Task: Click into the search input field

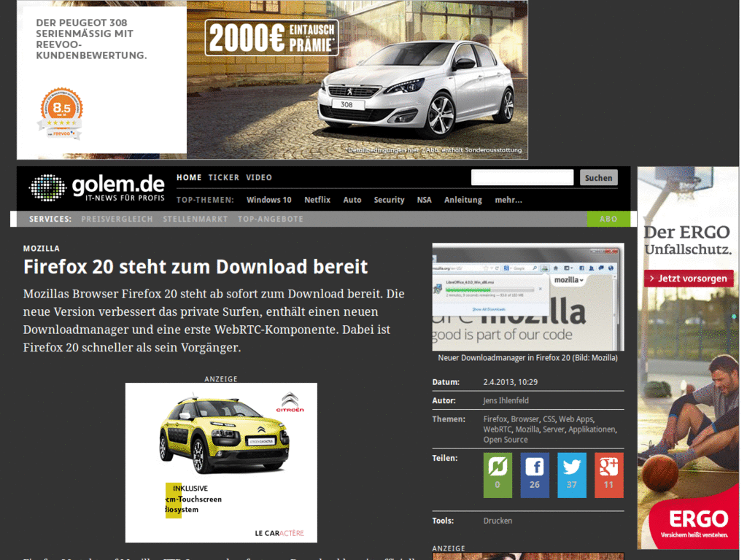Action: [x=522, y=178]
